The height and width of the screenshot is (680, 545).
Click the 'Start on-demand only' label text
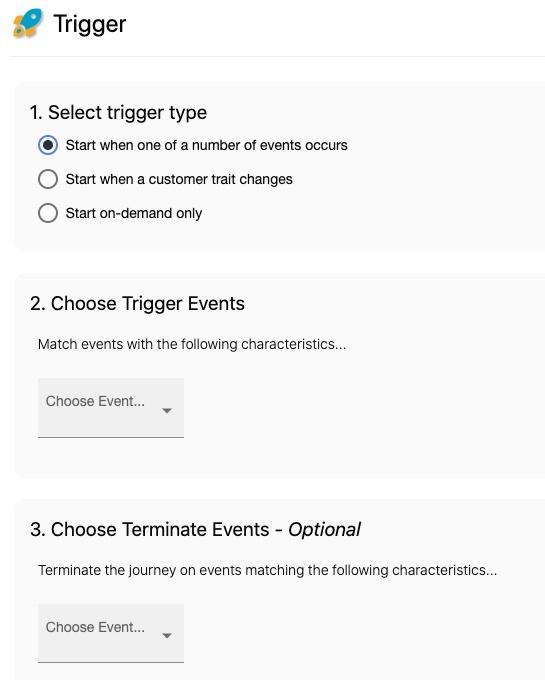[x=134, y=213]
